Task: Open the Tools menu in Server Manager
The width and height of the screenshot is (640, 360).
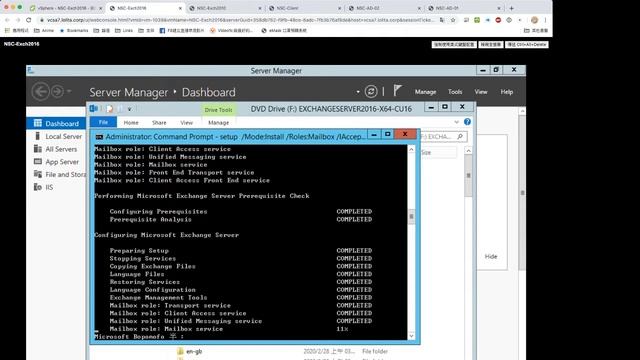Action: 455,92
